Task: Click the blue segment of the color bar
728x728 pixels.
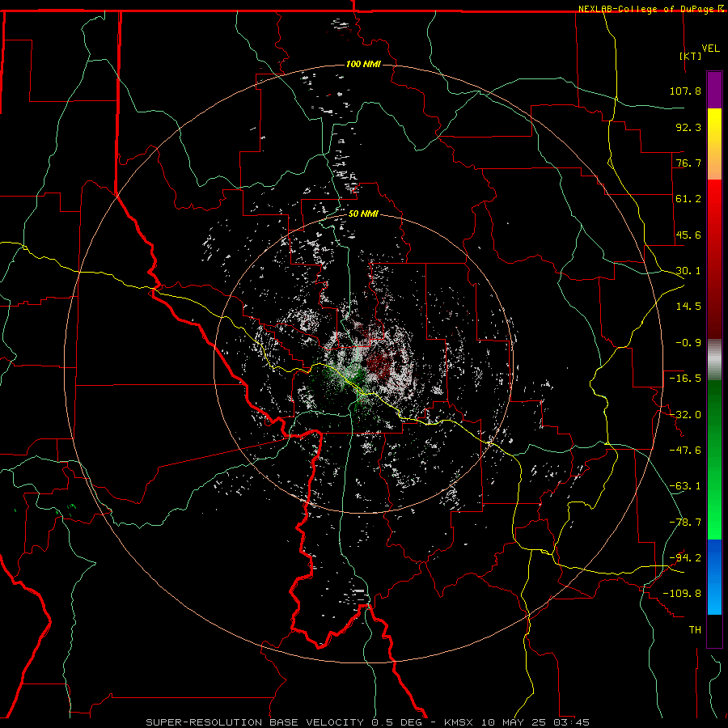Action: coord(714,577)
